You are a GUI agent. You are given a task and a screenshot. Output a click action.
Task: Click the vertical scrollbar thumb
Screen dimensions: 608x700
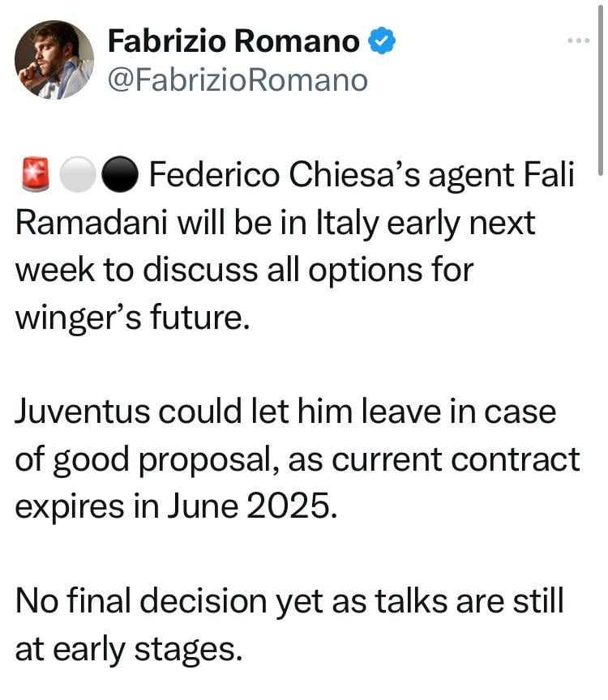[x=601, y=89]
